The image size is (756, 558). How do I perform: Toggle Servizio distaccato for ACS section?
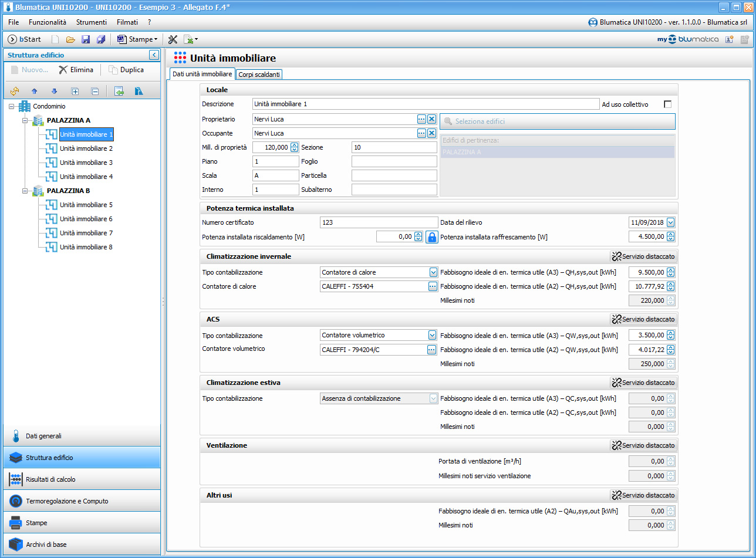643,319
